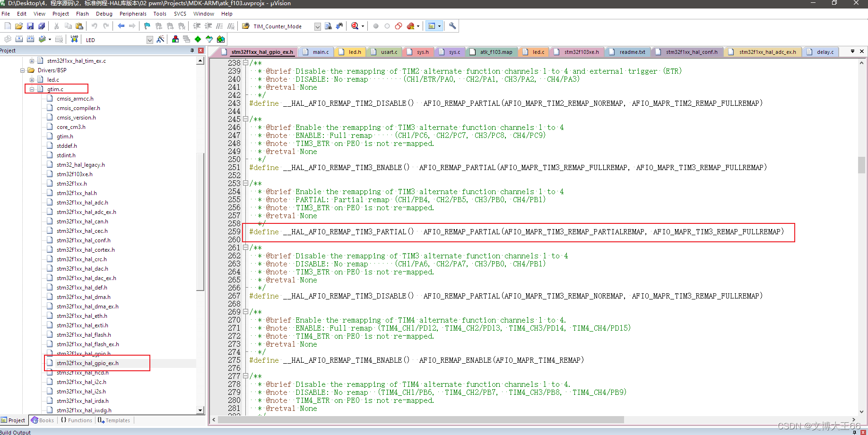Open the File menu

[x=6, y=14]
